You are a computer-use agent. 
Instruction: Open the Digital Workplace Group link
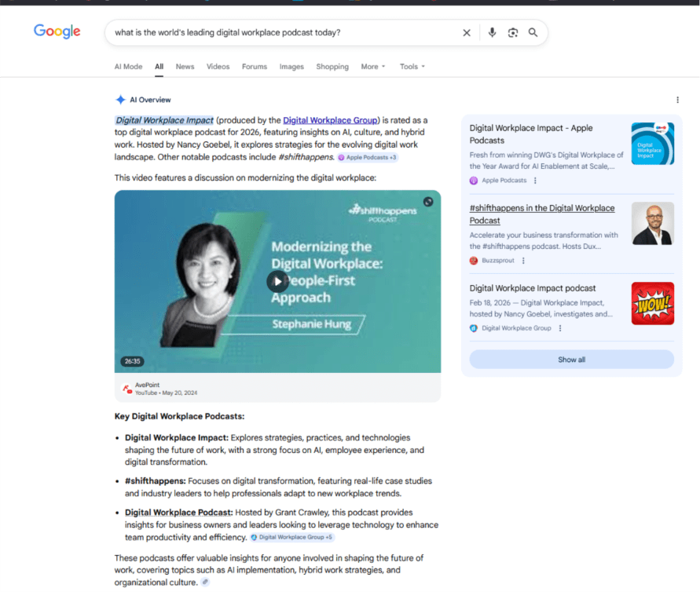pyautogui.click(x=329, y=119)
